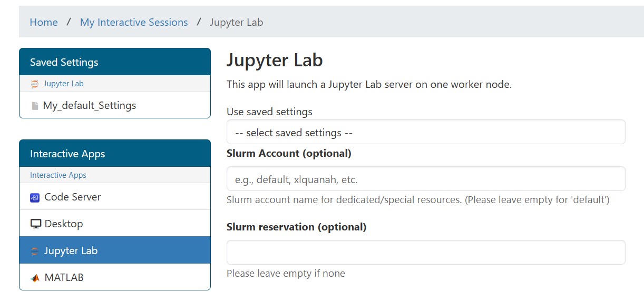Open the Jupyter Lab link under Saved Settings

(63, 84)
